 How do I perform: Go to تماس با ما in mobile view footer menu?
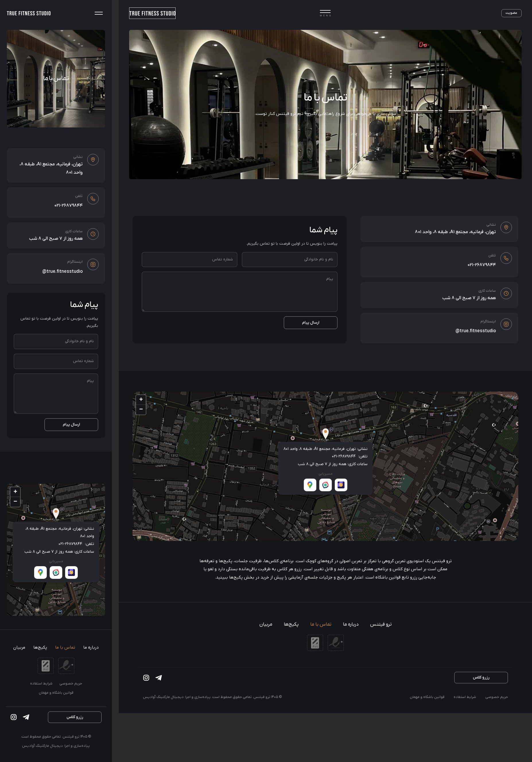(65, 647)
